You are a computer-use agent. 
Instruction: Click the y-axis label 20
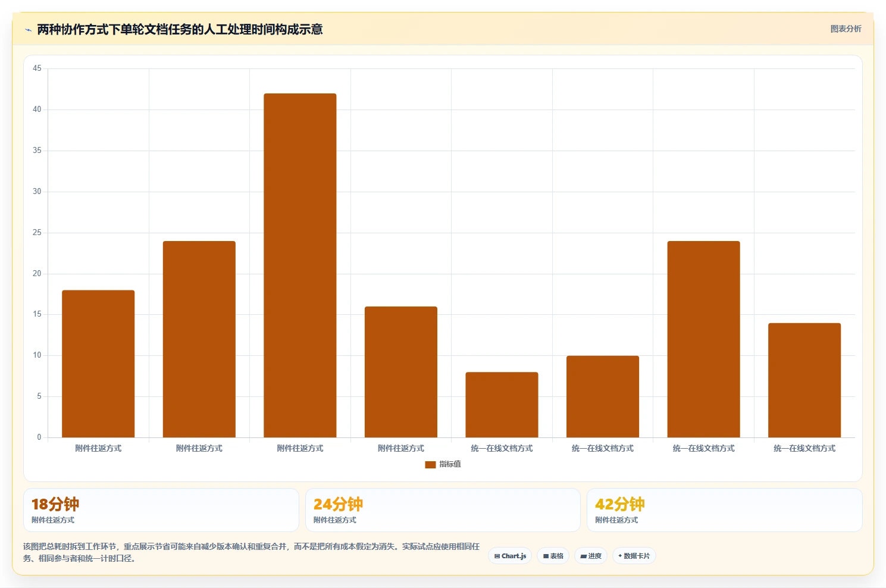click(x=37, y=274)
